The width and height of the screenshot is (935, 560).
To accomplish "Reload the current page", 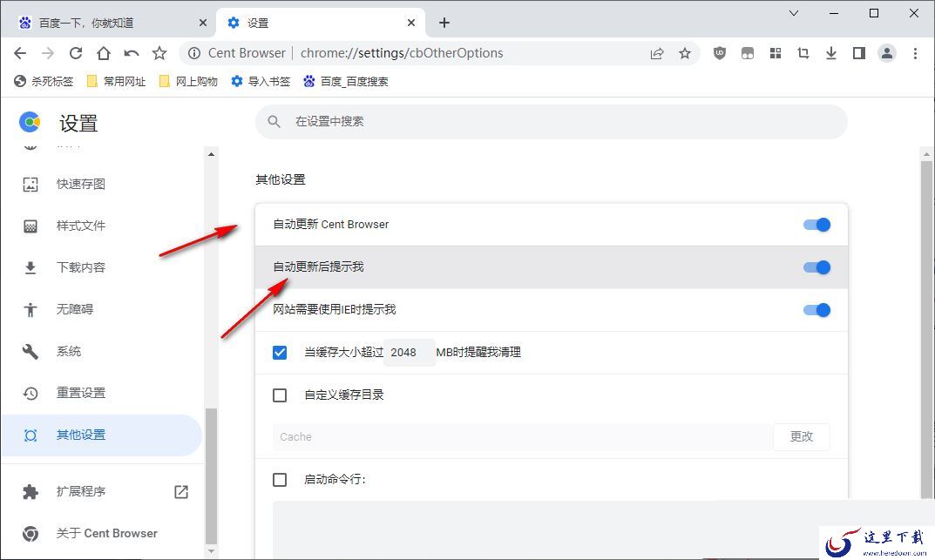I will pos(76,53).
